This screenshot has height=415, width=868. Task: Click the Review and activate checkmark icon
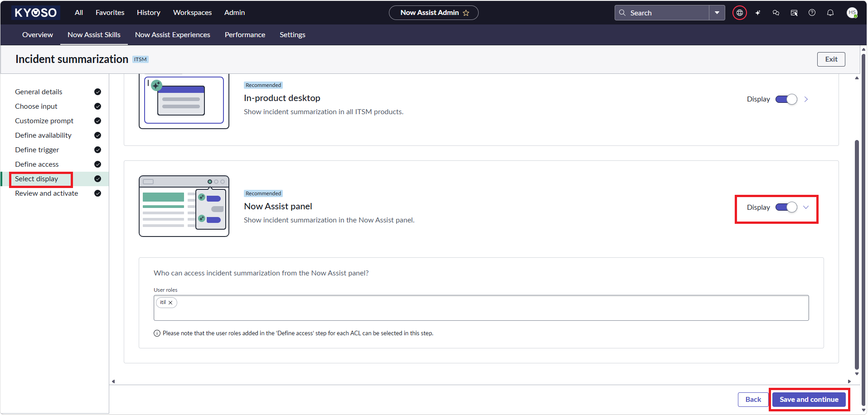(x=97, y=193)
